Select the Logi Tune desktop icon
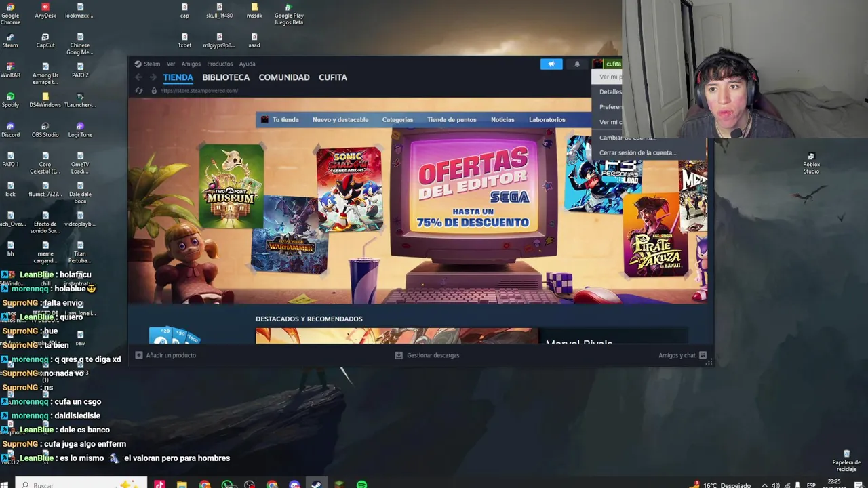The image size is (868, 488). (x=80, y=130)
